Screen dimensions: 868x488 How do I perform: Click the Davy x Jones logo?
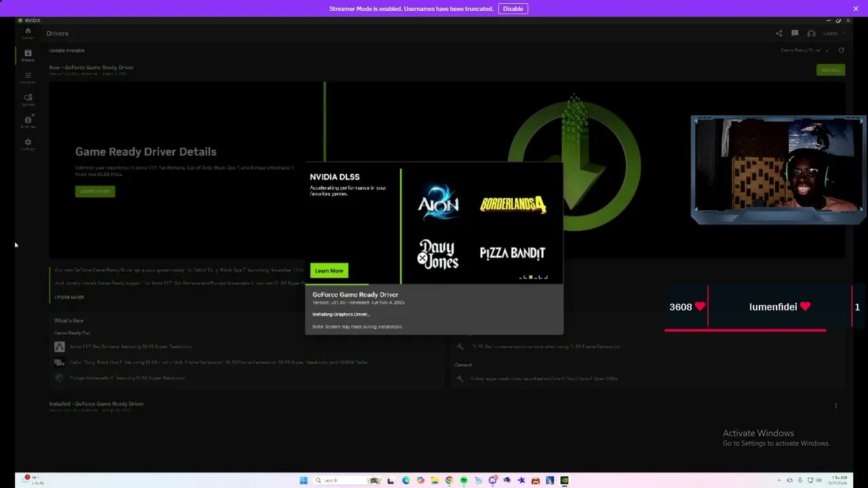[438, 254]
